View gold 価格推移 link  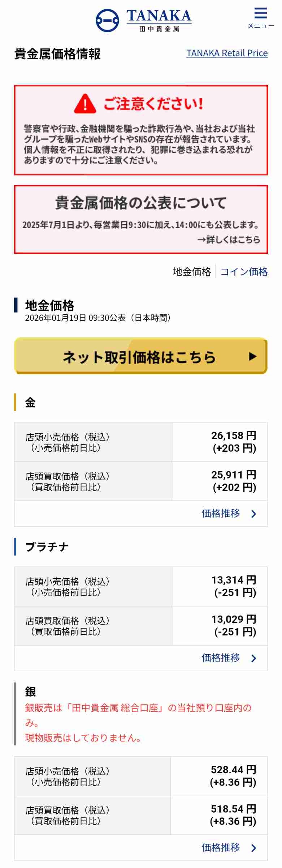tap(221, 513)
